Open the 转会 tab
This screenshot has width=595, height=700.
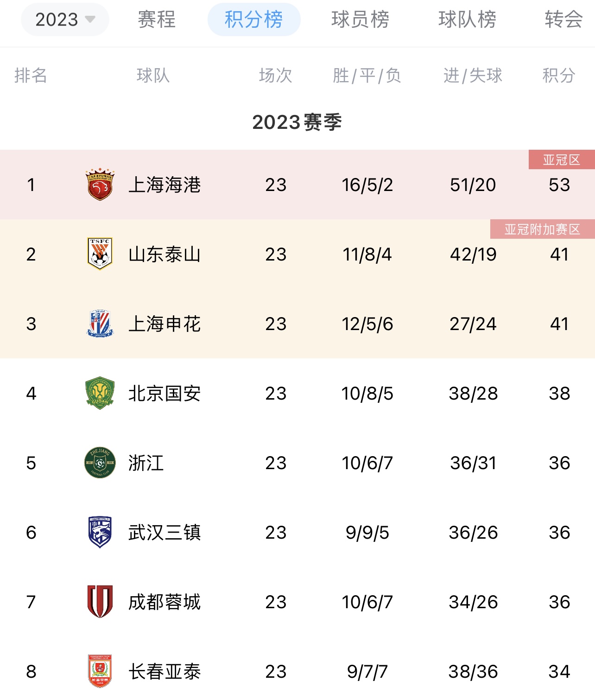563,19
